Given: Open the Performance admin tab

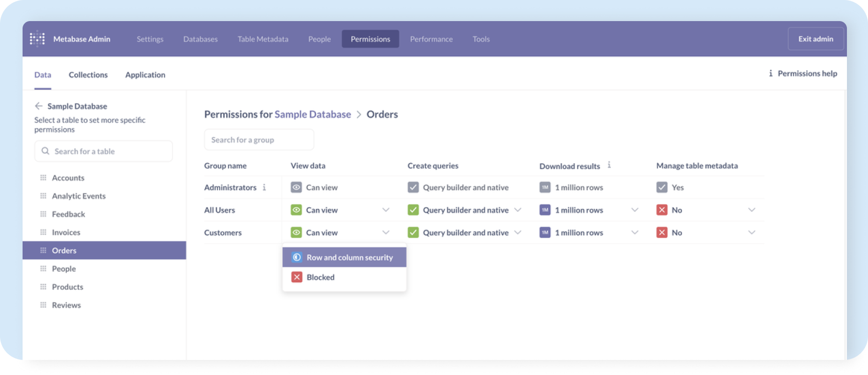Looking at the screenshot, I should point(431,39).
